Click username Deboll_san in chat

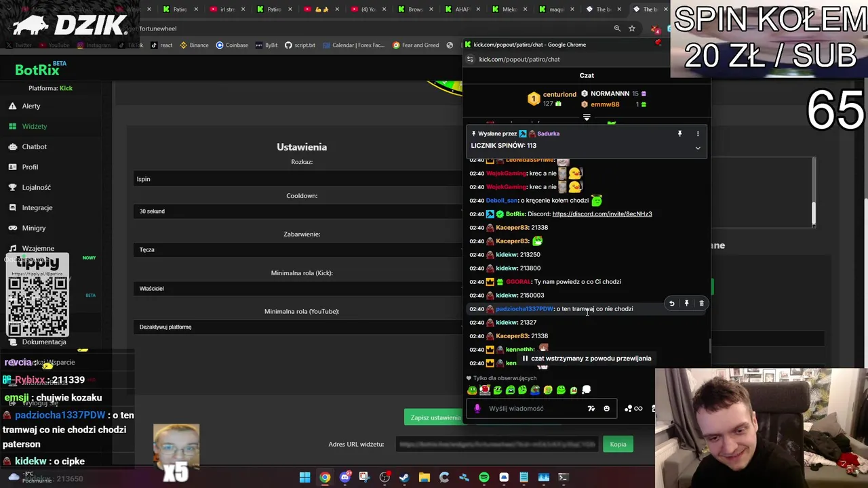502,201
